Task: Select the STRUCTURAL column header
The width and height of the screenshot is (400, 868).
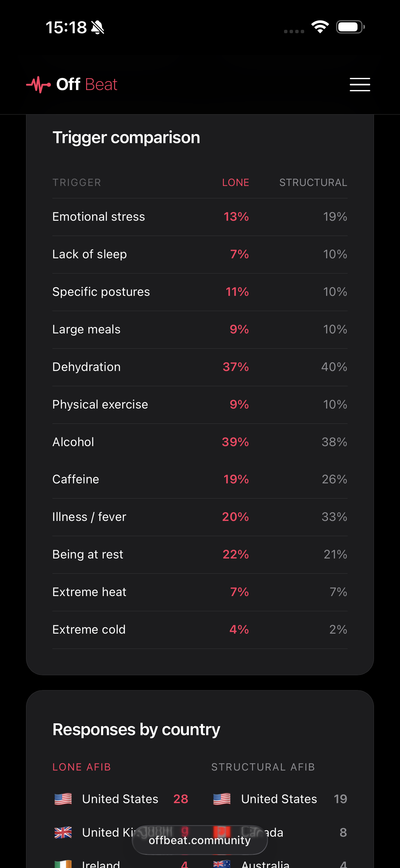Action: [313, 182]
